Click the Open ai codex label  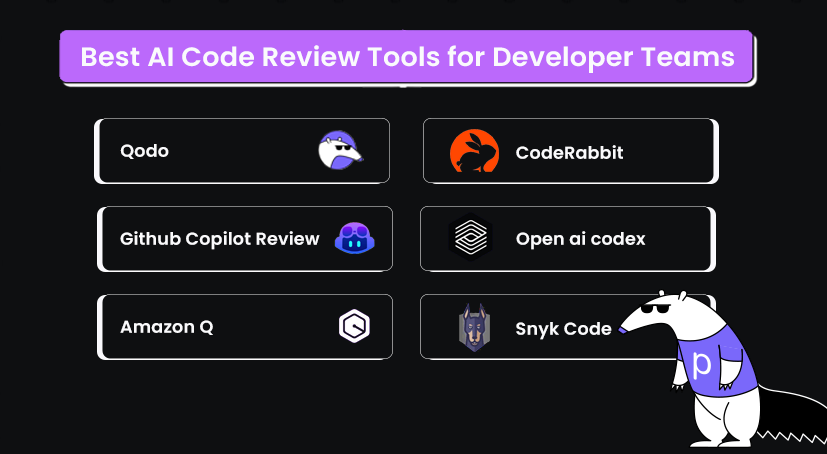(x=581, y=239)
